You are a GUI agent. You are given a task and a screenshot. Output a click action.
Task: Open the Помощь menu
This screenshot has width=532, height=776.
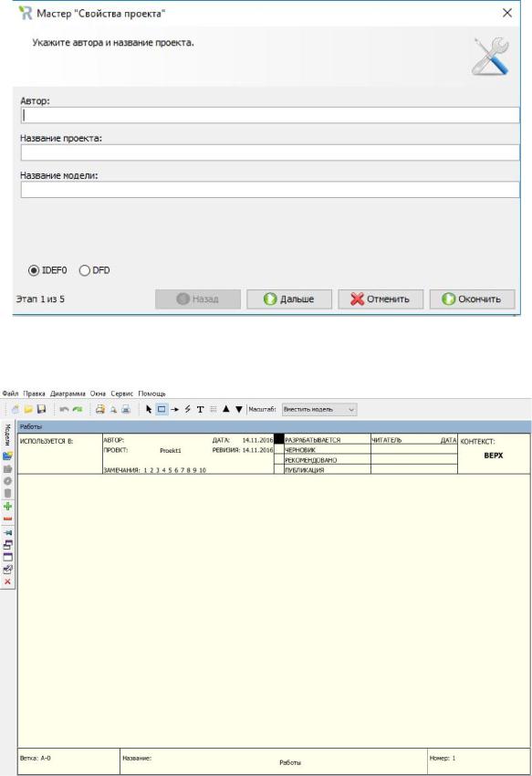coord(151,393)
